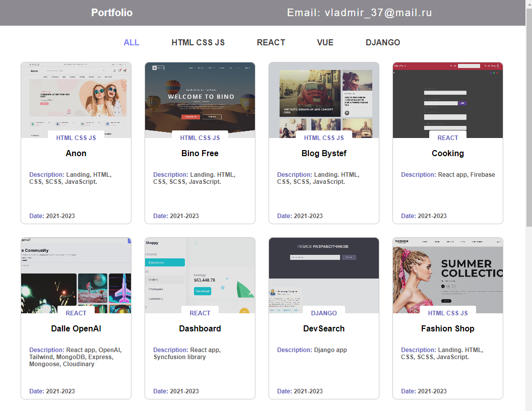Click the email address in header
Viewport: 532px width, 411px height.
pos(359,13)
